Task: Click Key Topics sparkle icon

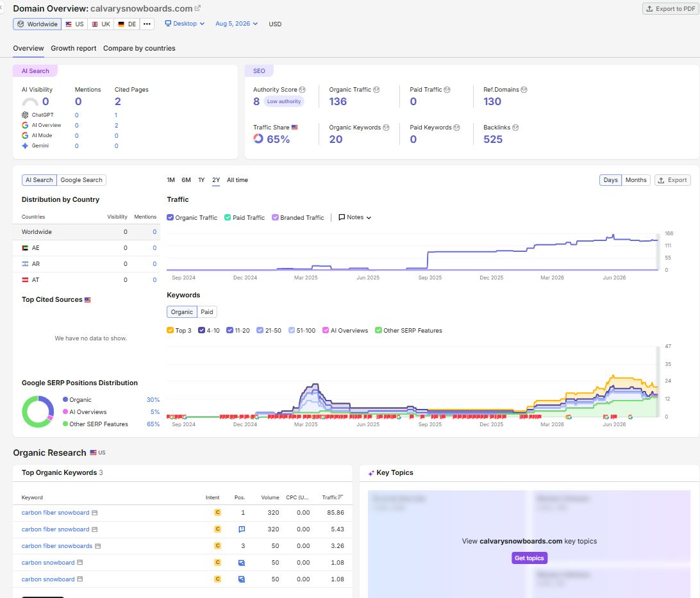Action: click(371, 473)
